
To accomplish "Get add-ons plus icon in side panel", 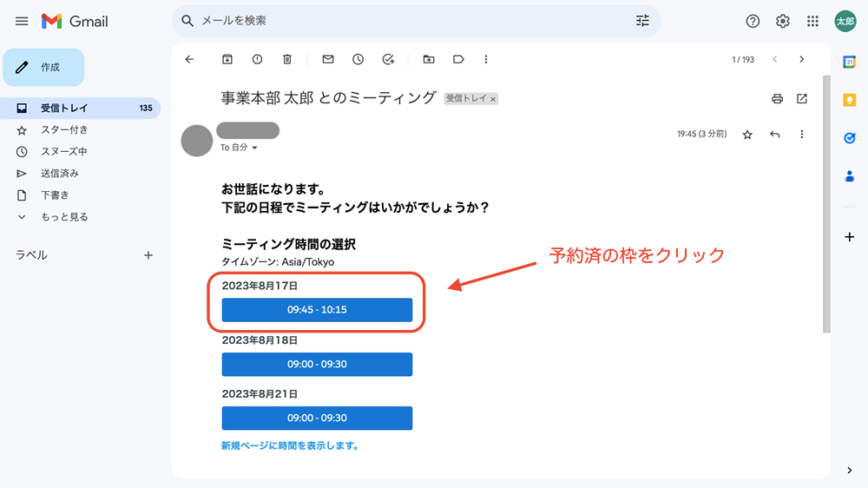I will click(x=849, y=237).
